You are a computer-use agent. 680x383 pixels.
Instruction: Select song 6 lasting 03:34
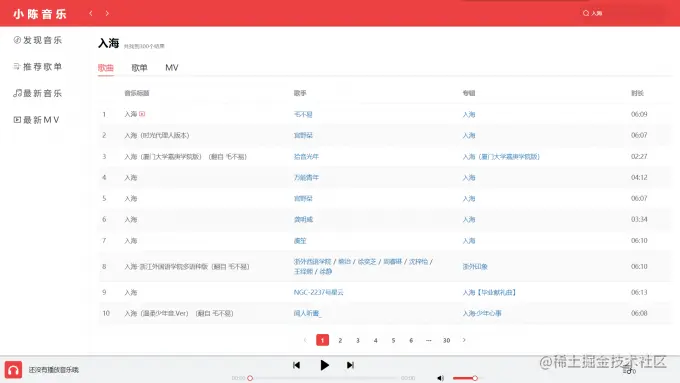coord(131,219)
